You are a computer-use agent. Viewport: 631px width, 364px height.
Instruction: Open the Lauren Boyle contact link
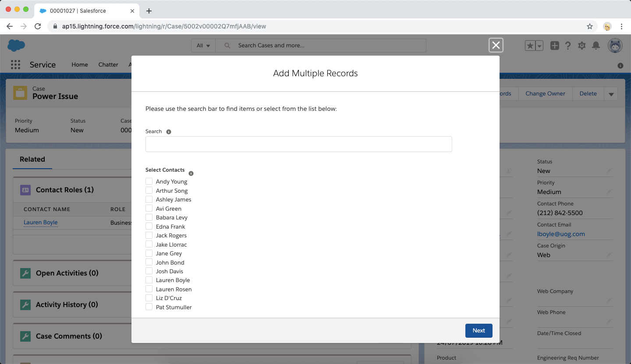(40, 223)
